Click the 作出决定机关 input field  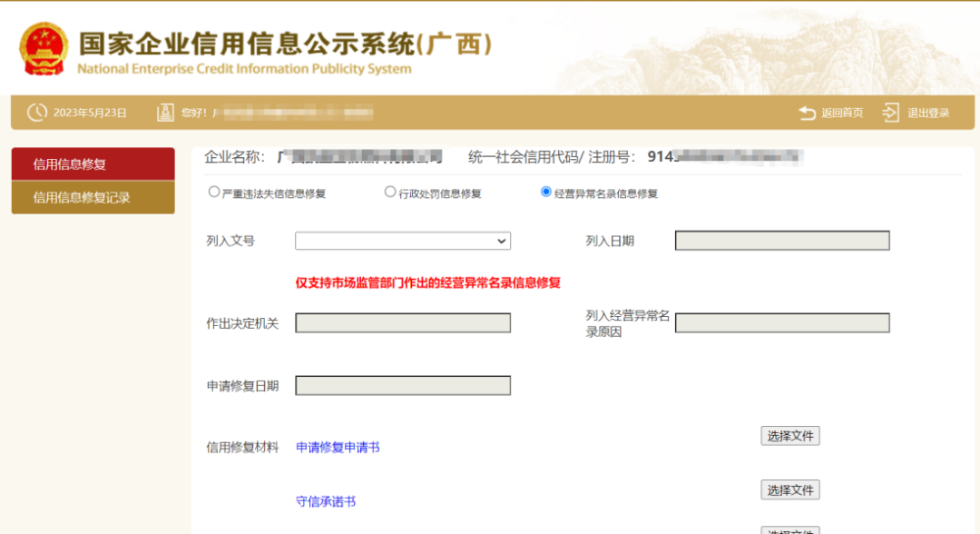click(x=402, y=322)
